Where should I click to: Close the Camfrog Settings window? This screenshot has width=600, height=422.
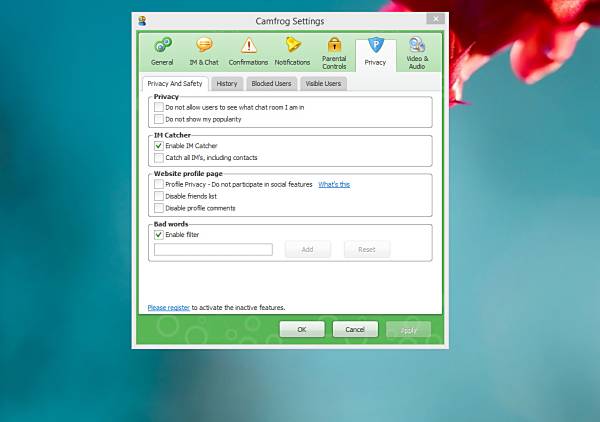point(435,19)
